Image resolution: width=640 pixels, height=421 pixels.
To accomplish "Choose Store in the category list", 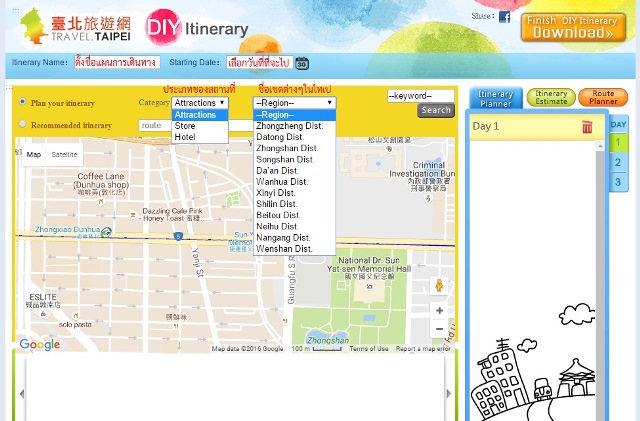I will (x=200, y=126).
